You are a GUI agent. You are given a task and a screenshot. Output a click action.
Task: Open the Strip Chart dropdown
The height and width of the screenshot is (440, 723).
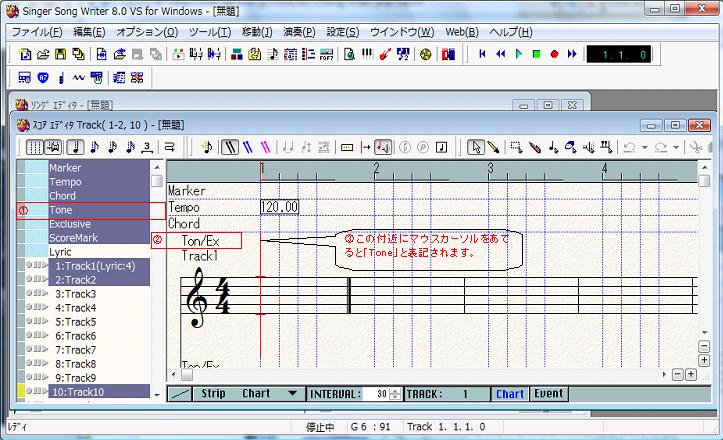[x=292, y=393]
